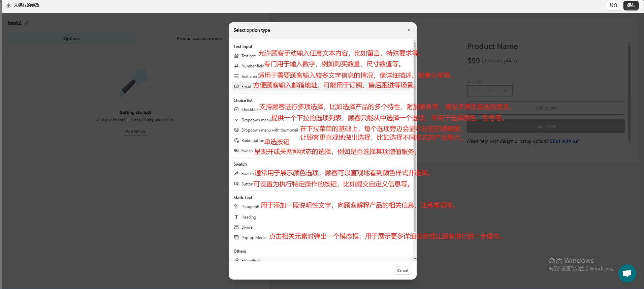Click the Pop-up Modal label

point(254,238)
